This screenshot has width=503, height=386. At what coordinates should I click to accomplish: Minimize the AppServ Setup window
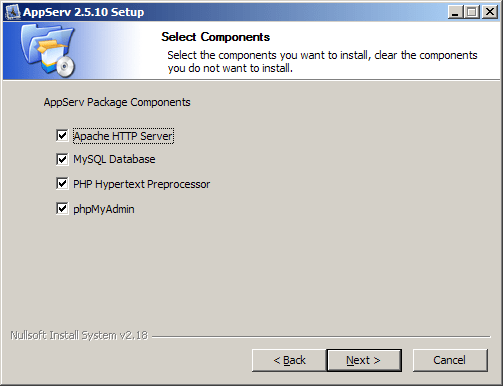tap(456, 12)
